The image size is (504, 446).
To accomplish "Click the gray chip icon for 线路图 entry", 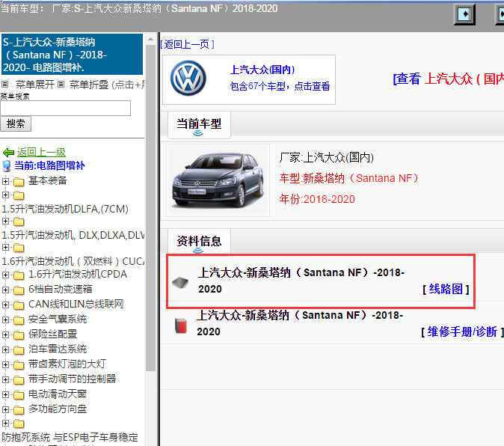I will (180, 282).
